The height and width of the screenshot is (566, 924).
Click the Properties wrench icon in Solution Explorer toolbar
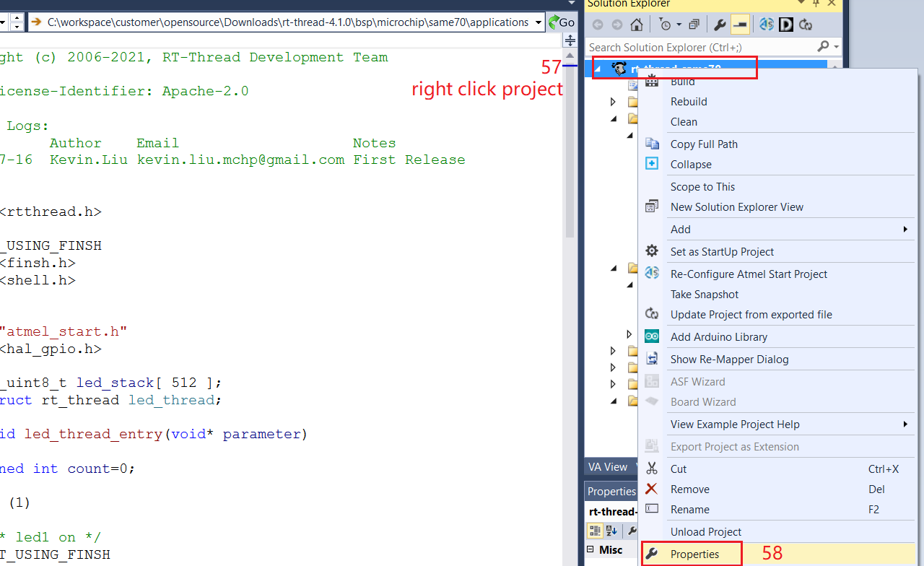click(x=719, y=25)
